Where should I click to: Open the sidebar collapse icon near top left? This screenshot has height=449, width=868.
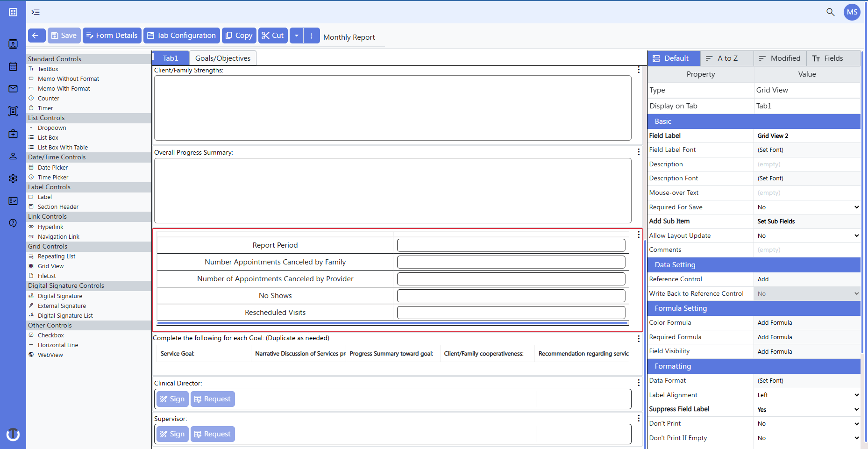(x=35, y=12)
